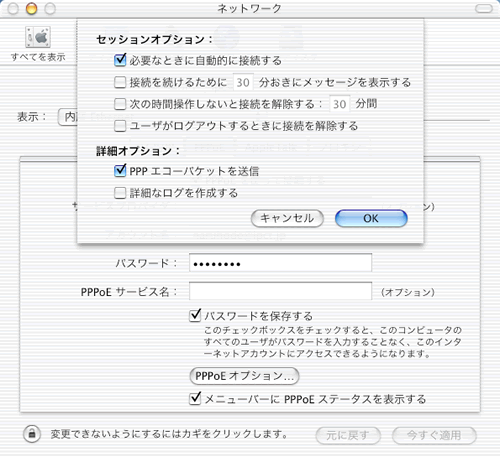Click the lock icon to prevent changes
The height and width of the screenshot is (457, 500).
click(x=32, y=434)
